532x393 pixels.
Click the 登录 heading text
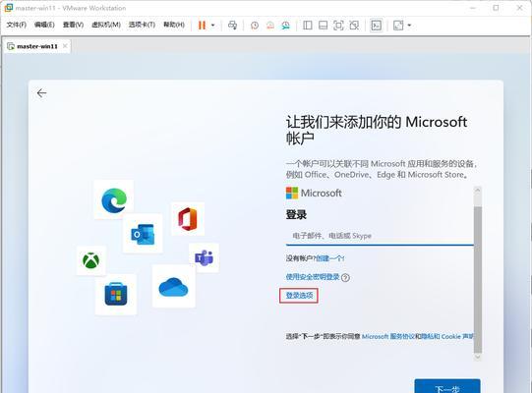click(x=296, y=214)
